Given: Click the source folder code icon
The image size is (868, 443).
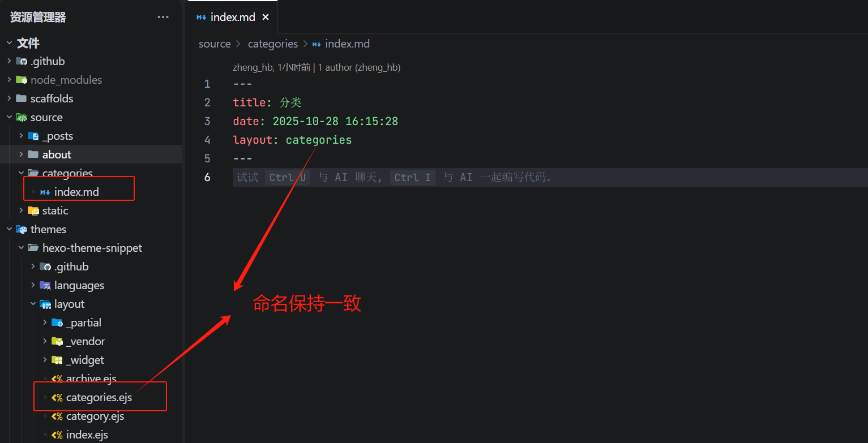Looking at the screenshot, I should pos(22,117).
